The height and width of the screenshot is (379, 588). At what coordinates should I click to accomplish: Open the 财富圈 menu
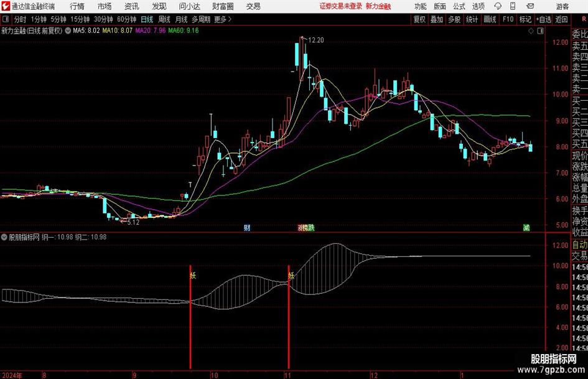click(223, 6)
